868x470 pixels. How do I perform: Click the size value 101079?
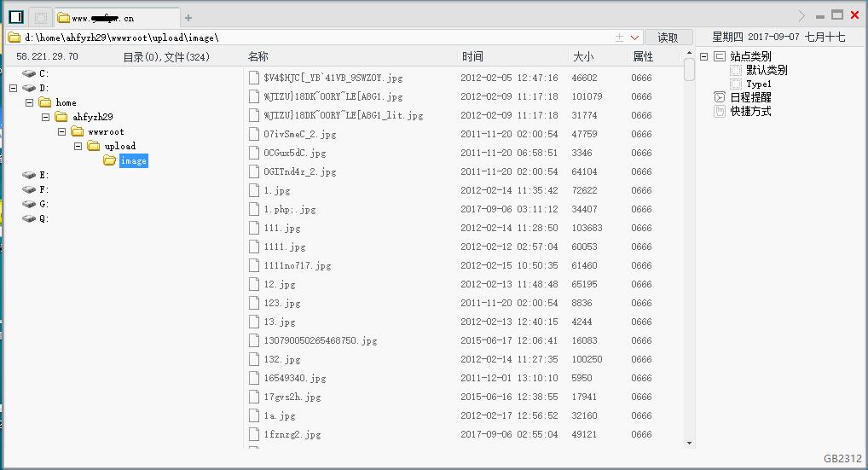coord(587,96)
